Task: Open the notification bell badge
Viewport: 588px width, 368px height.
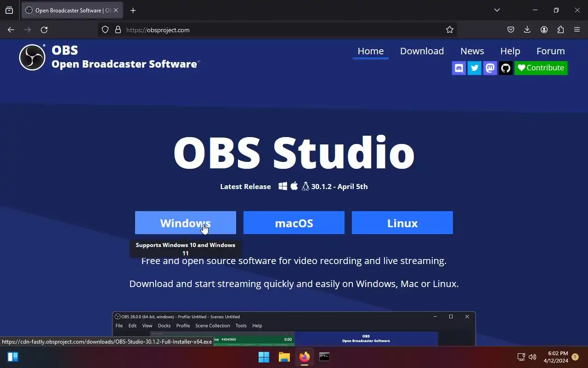Action: (x=575, y=357)
